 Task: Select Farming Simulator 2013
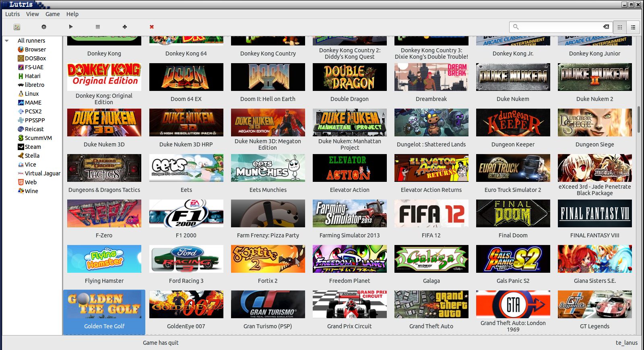click(x=349, y=219)
